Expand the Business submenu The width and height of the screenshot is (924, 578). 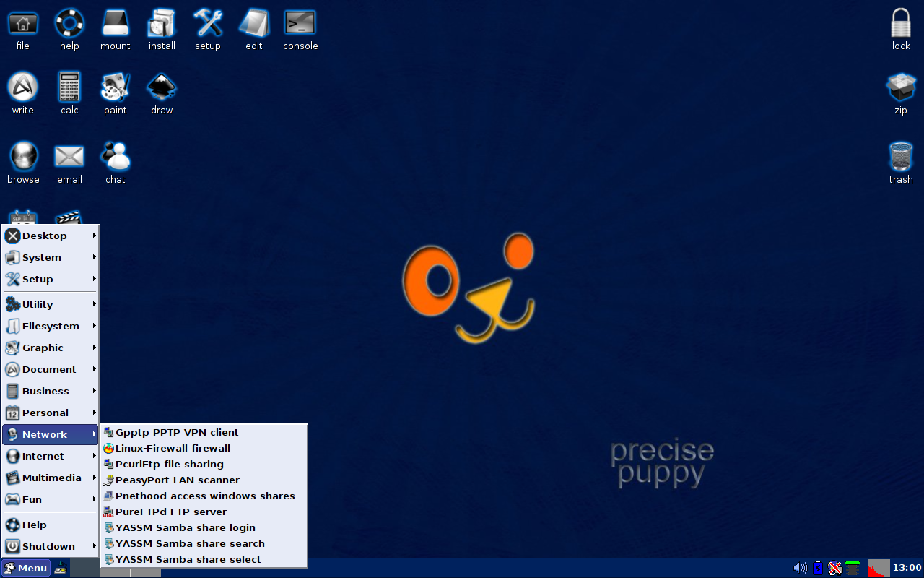(51, 391)
